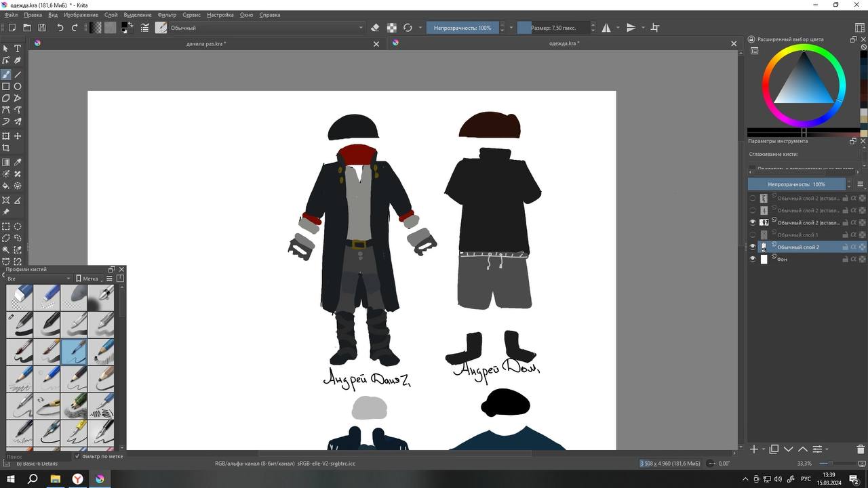Choose the Ellipse shape tool
The height and width of the screenshot is (488, 868).
pyautogui.click(x=18, y=87)
